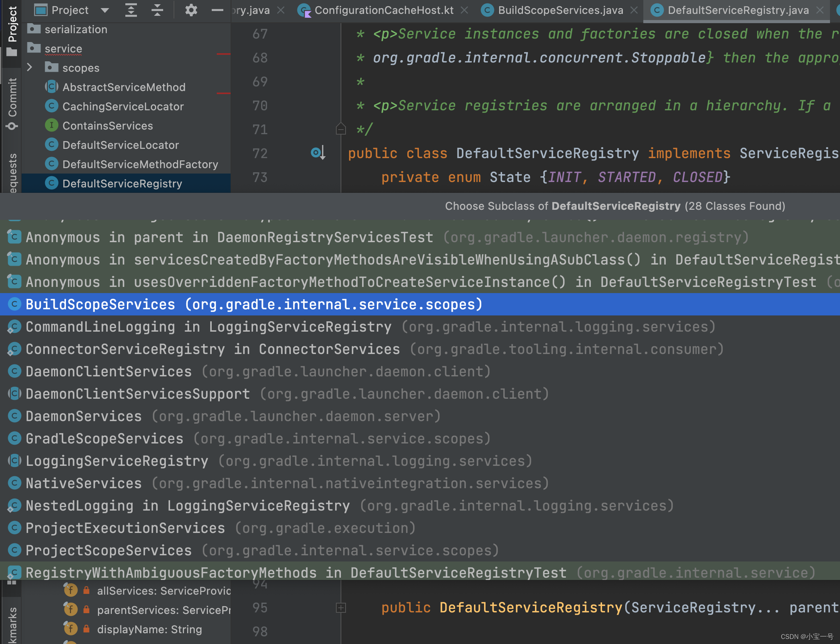The image size is (840, 644).
Task: Expand the folded constructor at line 95
Action: [x=341, y=608]
